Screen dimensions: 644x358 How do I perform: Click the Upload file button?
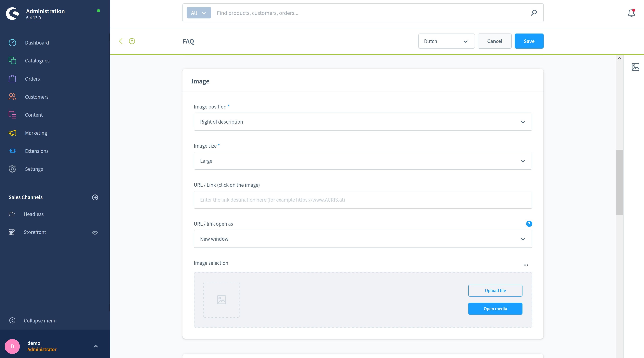[x=495, y=290]
